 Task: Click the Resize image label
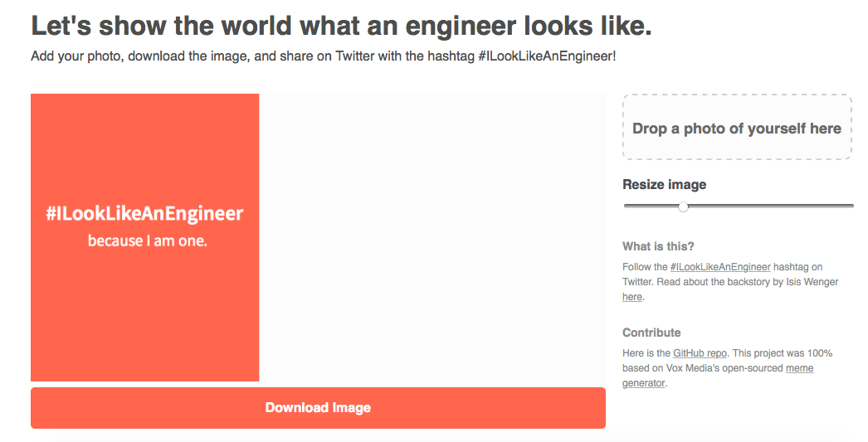665,184
